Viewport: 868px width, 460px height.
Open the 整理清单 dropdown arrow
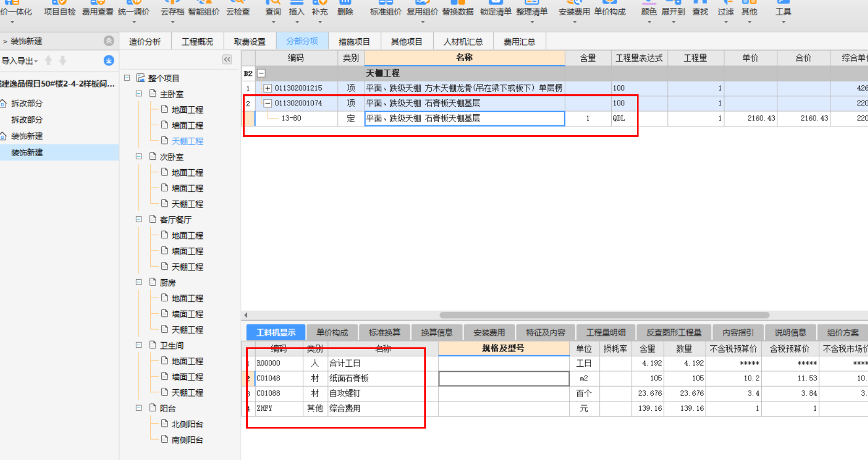(532, 22)
